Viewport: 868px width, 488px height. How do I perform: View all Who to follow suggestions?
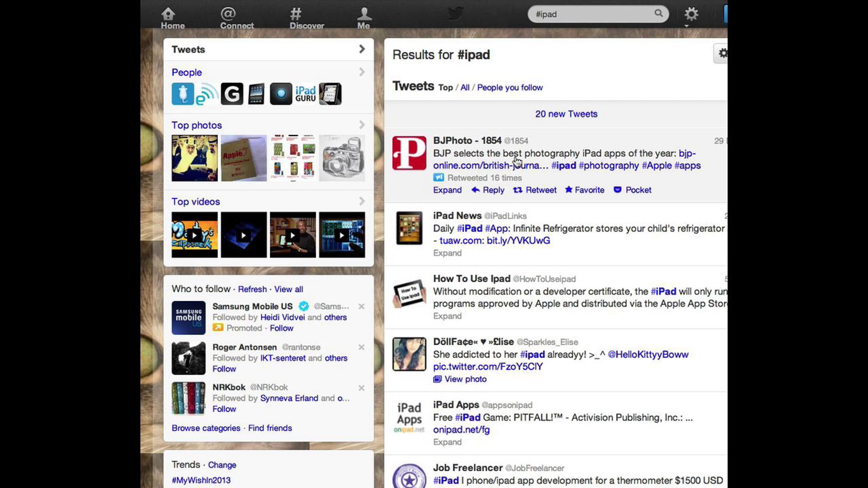coord(289,289)
